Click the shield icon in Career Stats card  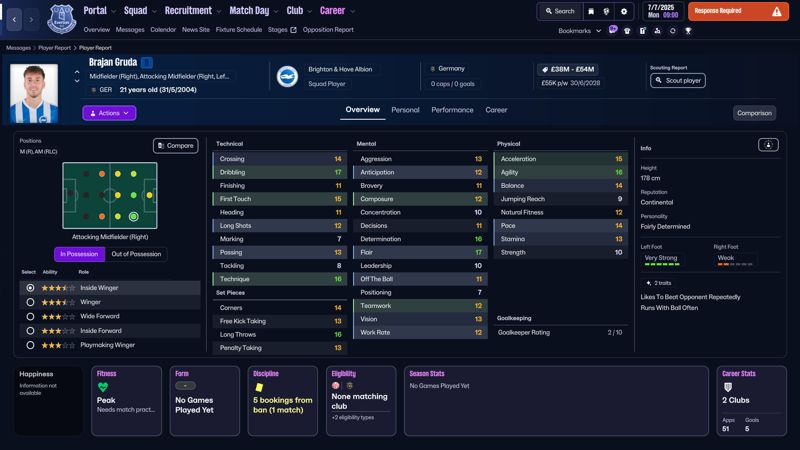pyautogui.click(x=728, y=387)
